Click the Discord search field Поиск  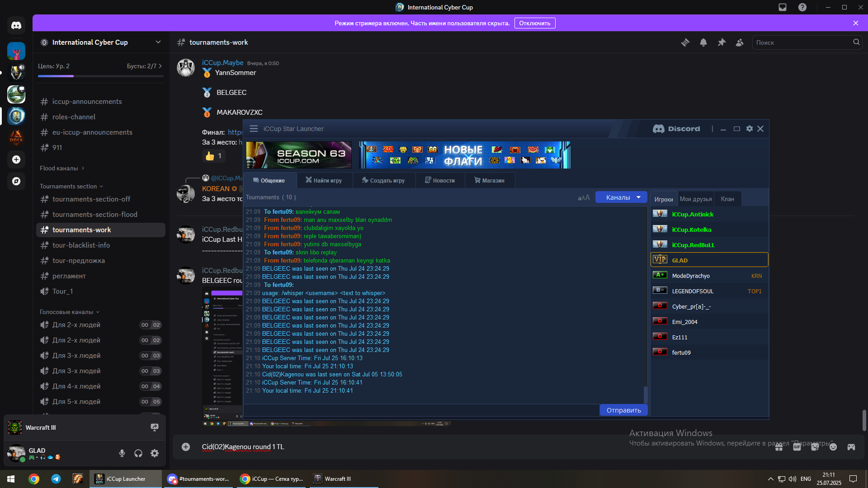click(807, 42)
